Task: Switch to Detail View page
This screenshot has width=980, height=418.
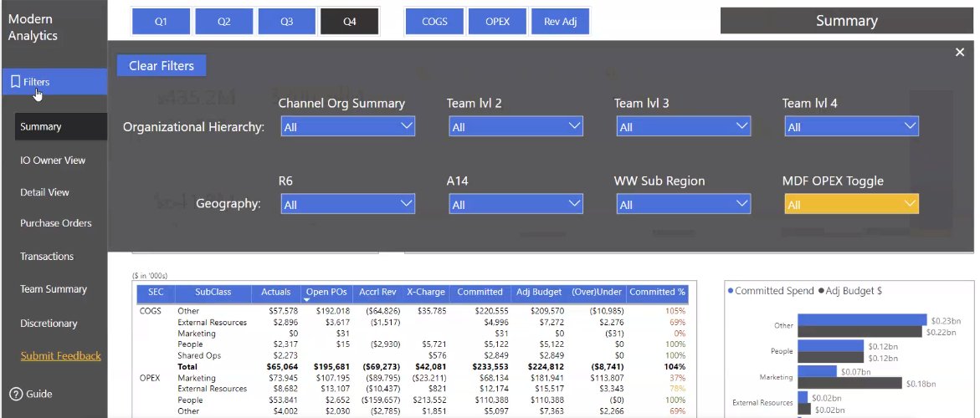Action: pyautogui.click(x=44, y=192)
